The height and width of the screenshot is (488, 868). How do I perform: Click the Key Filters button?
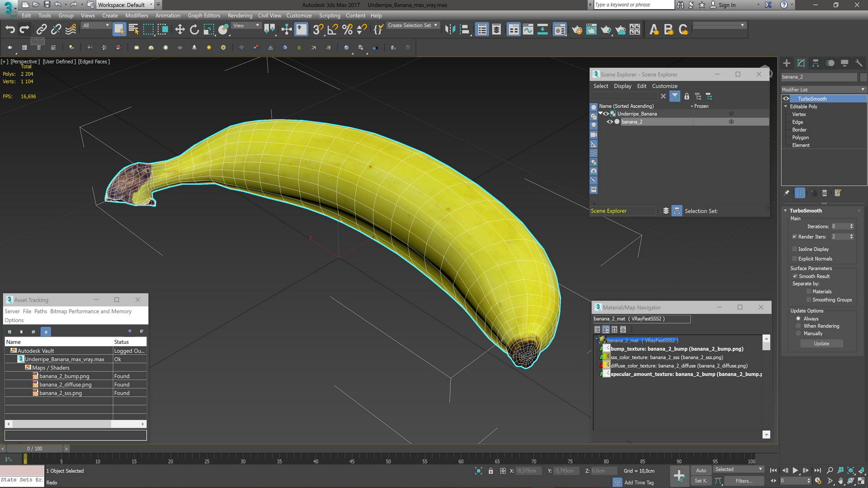click(x=744, y=481)
